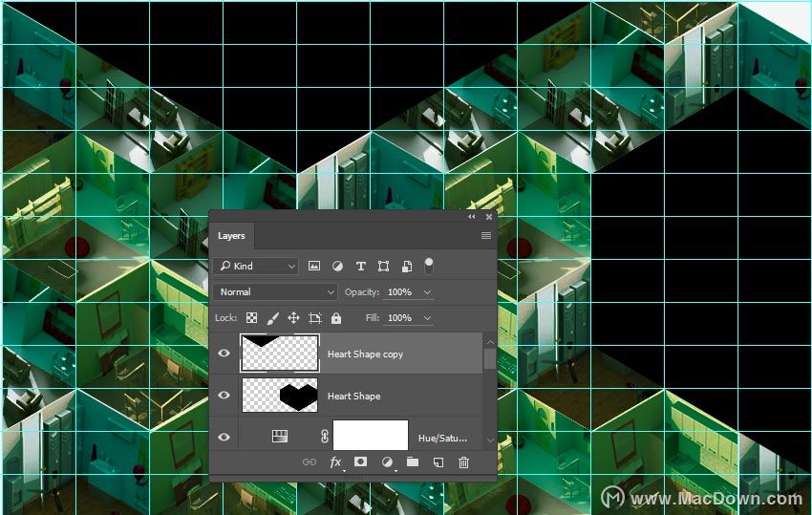Viewport: 812px width, 515px height.
Task: Click link layers icon
Action: click(x=310, y=461)
